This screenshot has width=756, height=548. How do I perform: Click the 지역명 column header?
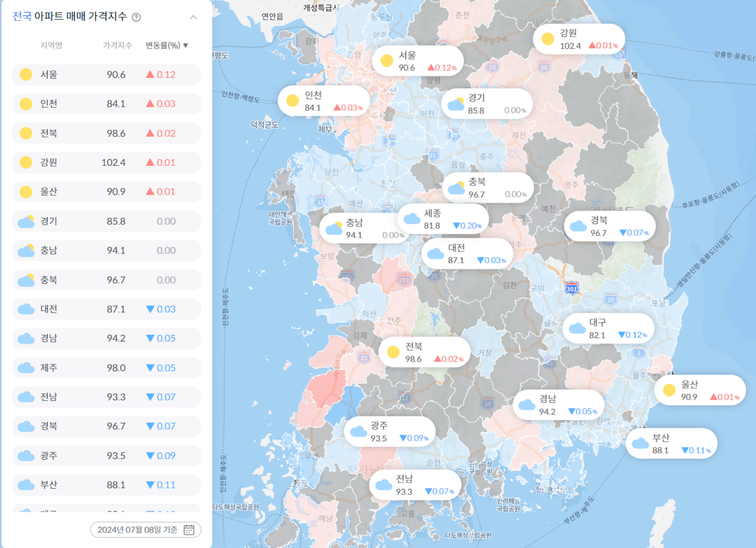51,45
